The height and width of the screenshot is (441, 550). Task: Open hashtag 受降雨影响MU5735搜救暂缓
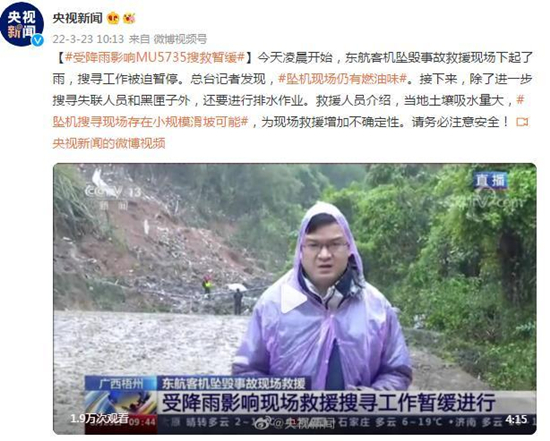[x=155, y=58]
